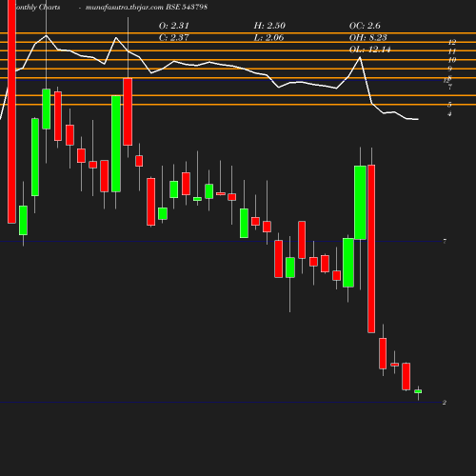Screen dimensions: 476x476
Task: Click the peak of the white indicator line near OL
Action: point(360,57)
